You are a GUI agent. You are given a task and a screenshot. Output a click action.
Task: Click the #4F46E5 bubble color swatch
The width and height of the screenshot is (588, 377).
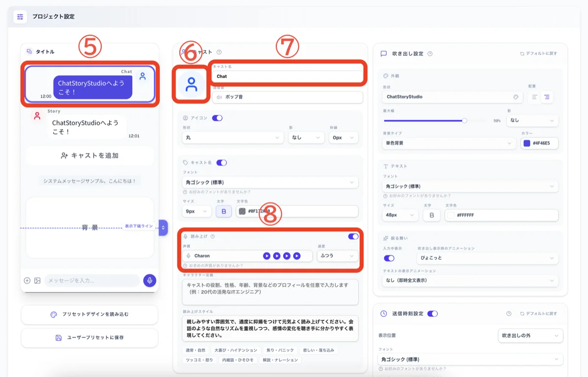pyautogui.click(x=527, y=144)
